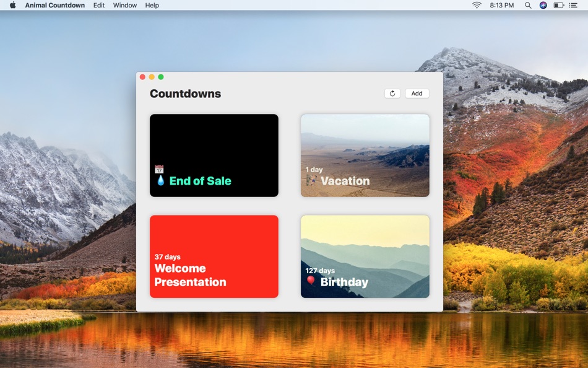Minimize the Countdowns window
The height and width of the screenshot is (368, 588).
[x=152, y=77]
